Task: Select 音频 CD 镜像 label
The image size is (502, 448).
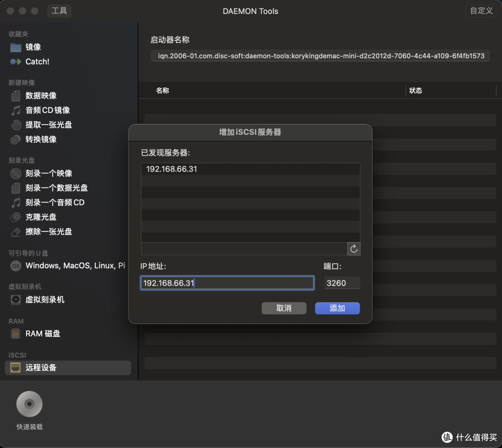Action: tap(48, 111)
